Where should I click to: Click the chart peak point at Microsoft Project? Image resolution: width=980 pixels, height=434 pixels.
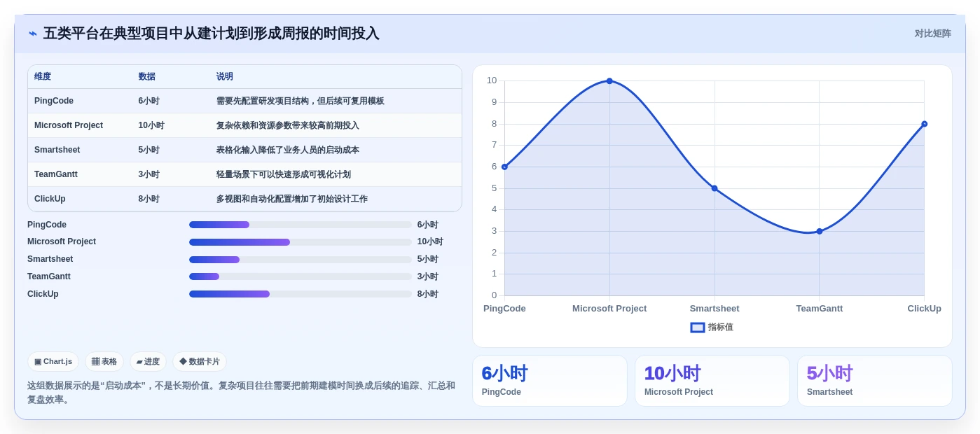pyautogui.click(x=609, y=81)
